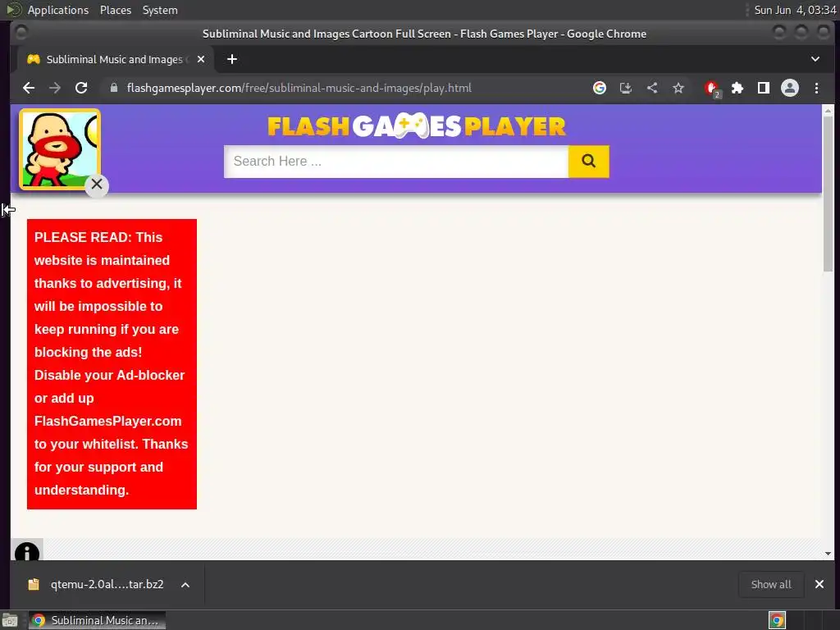Dismiss the downloads bar
840x630 pixels.
(x=819, y=584)
